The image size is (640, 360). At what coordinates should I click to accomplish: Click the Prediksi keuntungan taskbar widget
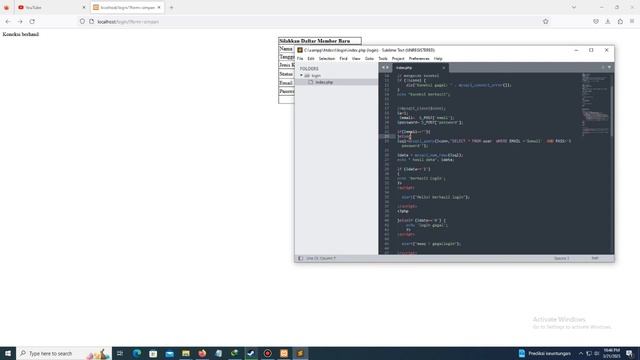544,353
